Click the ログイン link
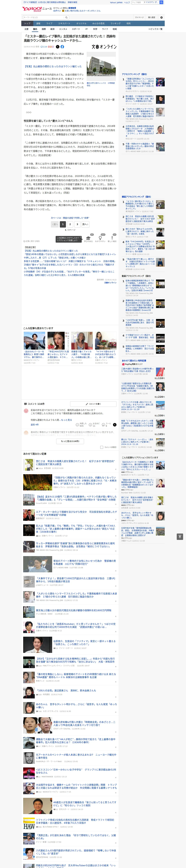The height and width of the screenshot is (868, 186). point(57,11)
